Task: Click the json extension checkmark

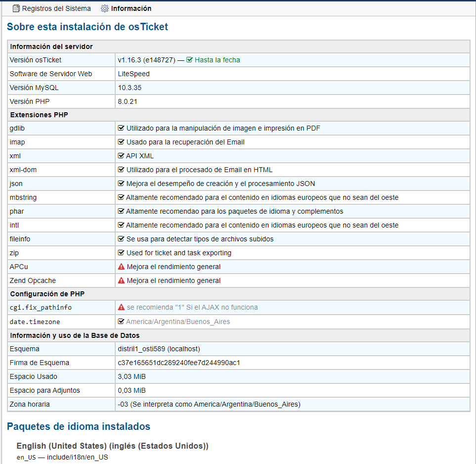Action: tap(121, 184)
